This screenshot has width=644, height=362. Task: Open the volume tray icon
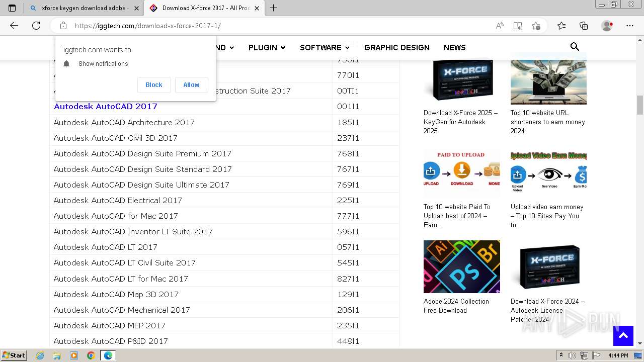572,355
